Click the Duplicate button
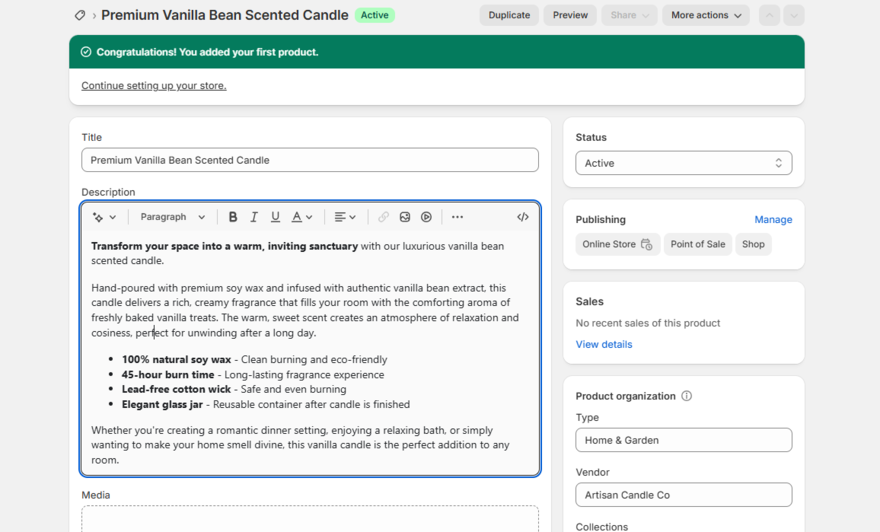Screen dimensions: 880x532 coord(509,15)
